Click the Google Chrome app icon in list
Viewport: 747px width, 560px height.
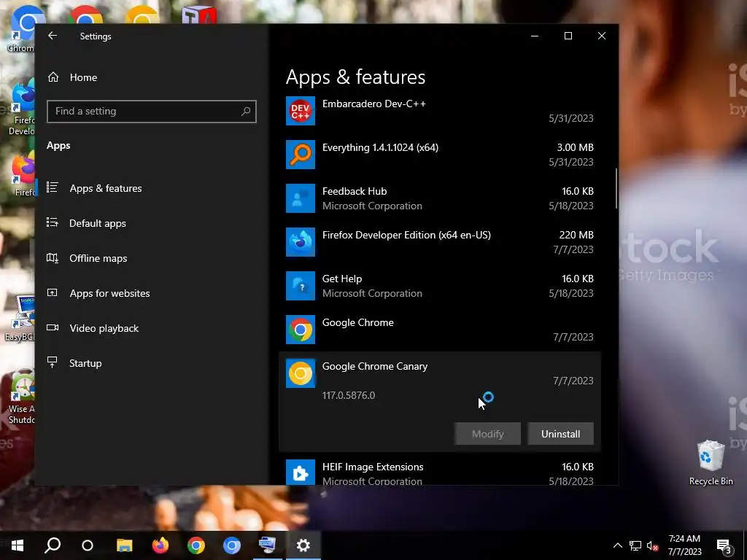point(300,330)
